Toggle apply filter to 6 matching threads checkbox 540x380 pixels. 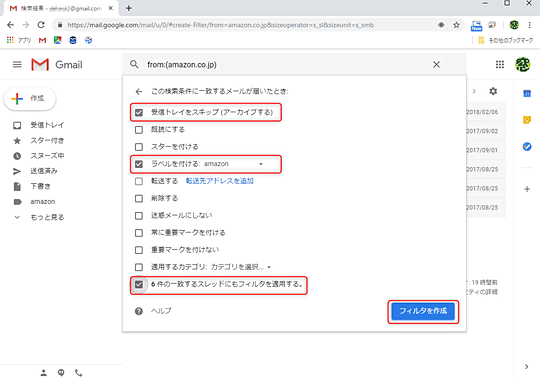coord(139,284)
